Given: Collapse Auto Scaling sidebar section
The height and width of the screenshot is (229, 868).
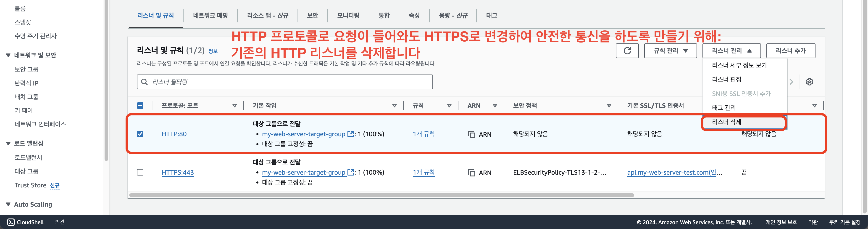Looking at the screenshot, I should pos(8,204).
